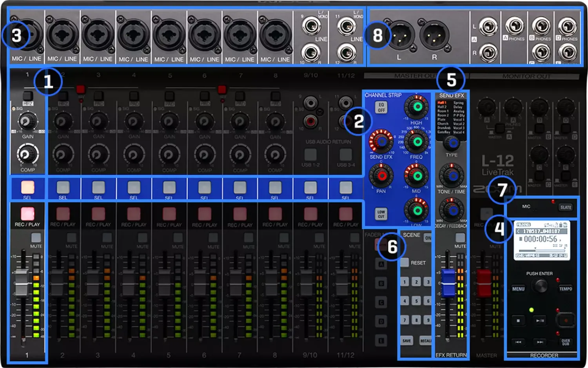The width and height of the screenshot is (588, 368).
Task: Toggle the EQ OFF button
Action: [x=381, y=107]
